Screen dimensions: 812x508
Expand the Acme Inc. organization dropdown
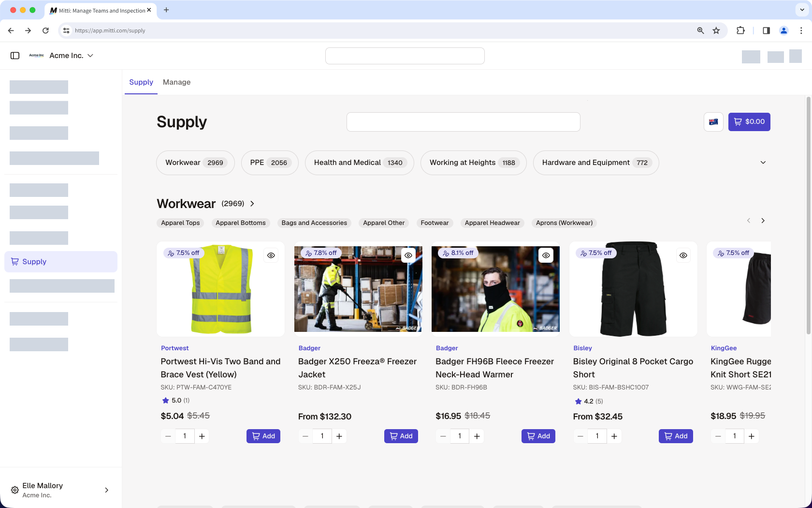(90, 56)
